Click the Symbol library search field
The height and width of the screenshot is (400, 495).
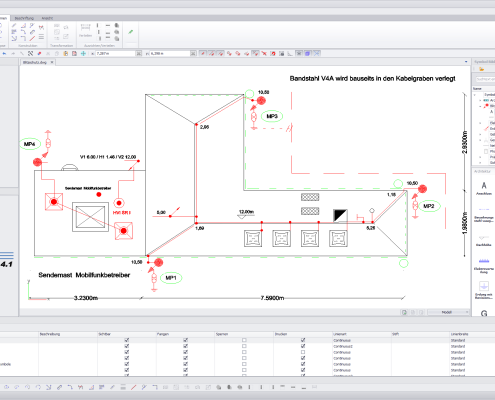pos(485,79)
